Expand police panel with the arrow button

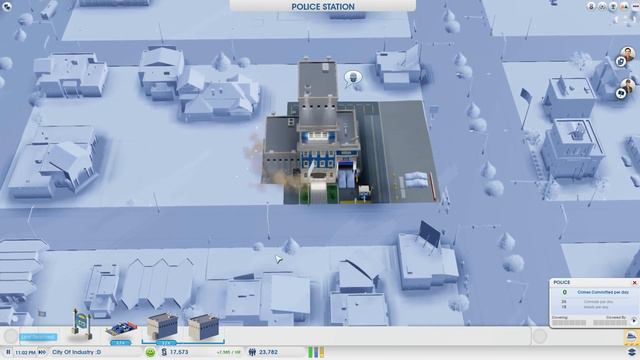[634, 321]
